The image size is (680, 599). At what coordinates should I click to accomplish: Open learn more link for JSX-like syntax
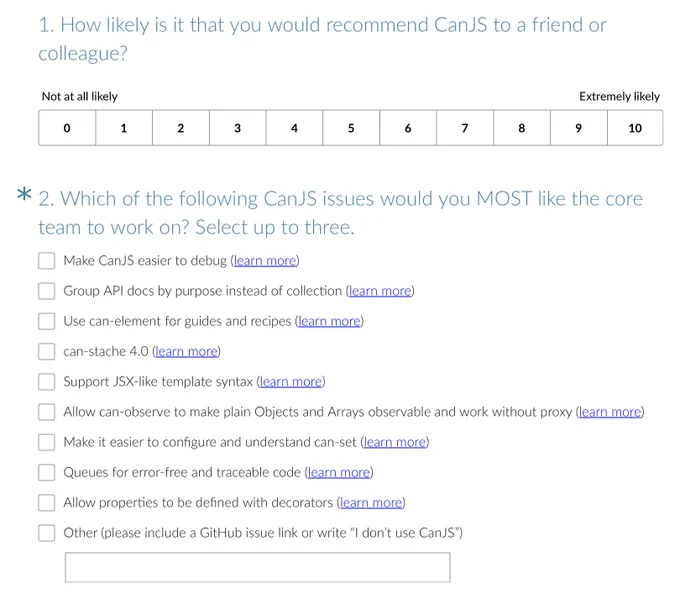(291, 382)
